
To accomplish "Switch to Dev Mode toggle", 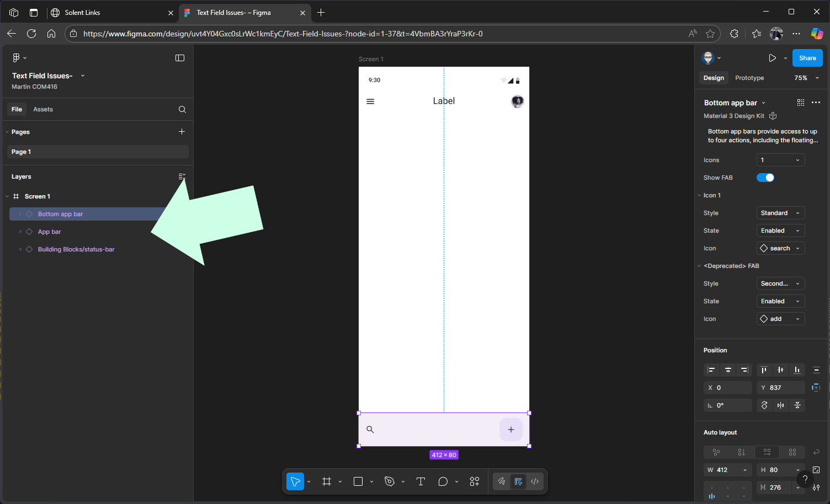I will pyautogui.click(x=535, y=481).
